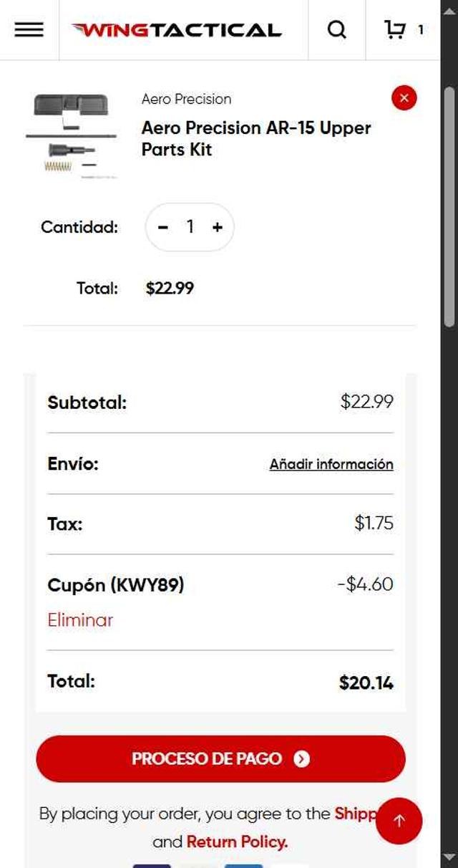Screen dimensions: 458x868
Task: Open the upper parts kit product thumbnail
Action: (72, 135)
